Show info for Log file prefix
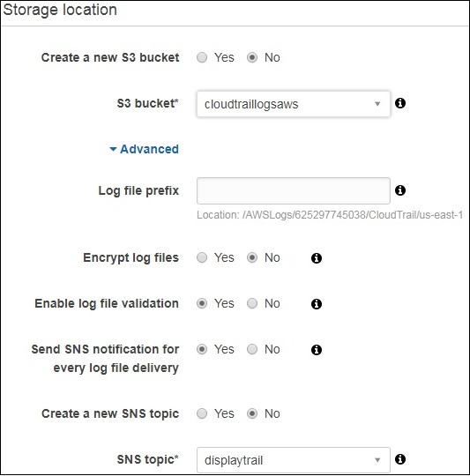The image size is (470, 476). pyautogui.click(x=400, y=190)
